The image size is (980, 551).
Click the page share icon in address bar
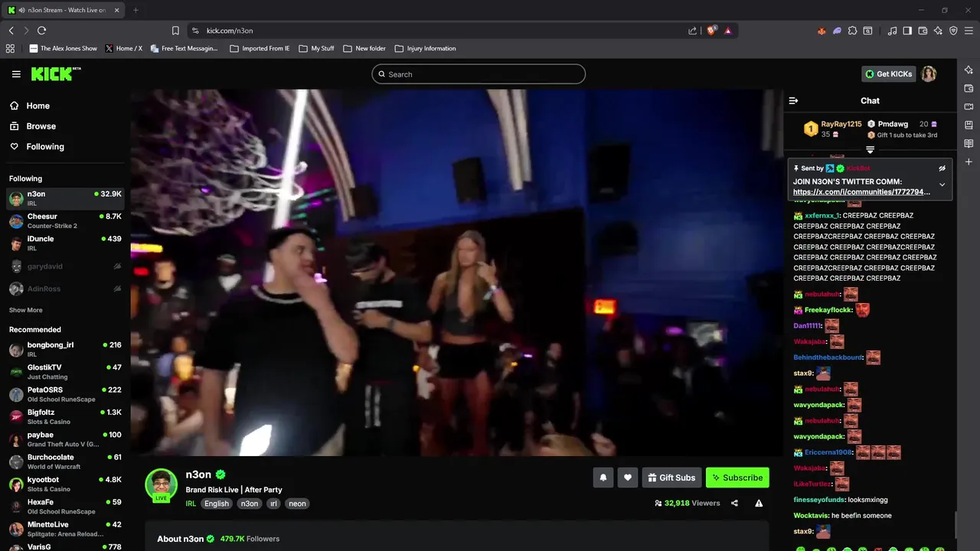click(693, 31)
